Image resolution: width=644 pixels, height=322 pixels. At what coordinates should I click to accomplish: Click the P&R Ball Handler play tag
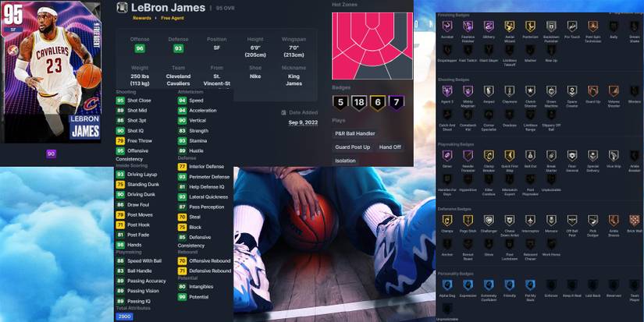[x=355, y=133]
